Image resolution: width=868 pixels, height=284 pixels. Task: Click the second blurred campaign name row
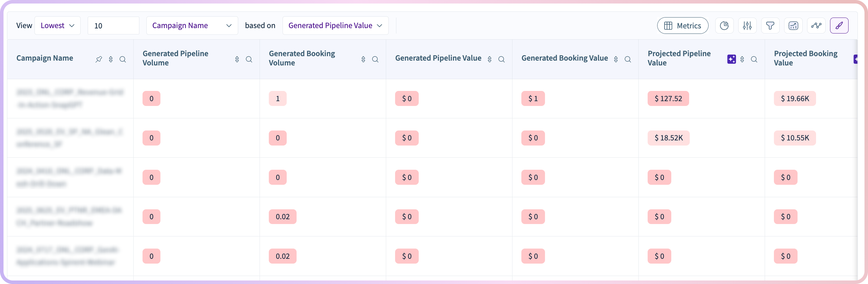[70, 138]
